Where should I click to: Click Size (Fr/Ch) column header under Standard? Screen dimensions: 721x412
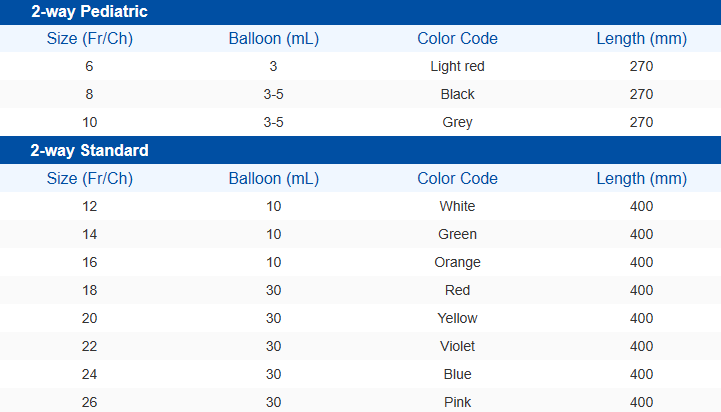[x=90, y=179]
